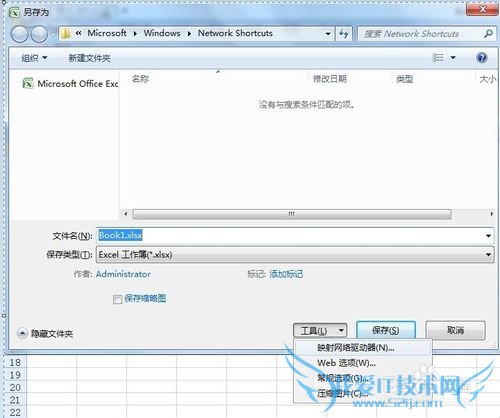The width and height of the screenshot is (500, 418).
Task: Click row header 19 in Excel sheet
Action: pyautogui.click(x=15, y=375)
